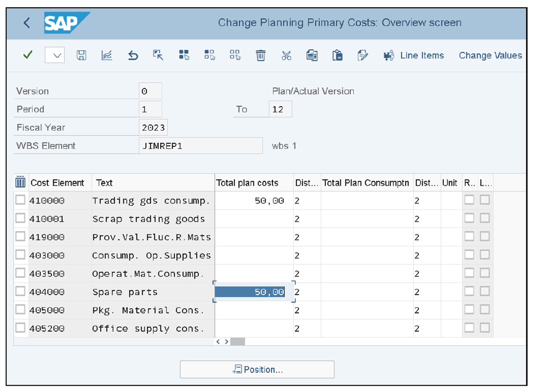Edit the WBS Element input field
The width and height of the screenshot is (534, 392).
[200, 145]
